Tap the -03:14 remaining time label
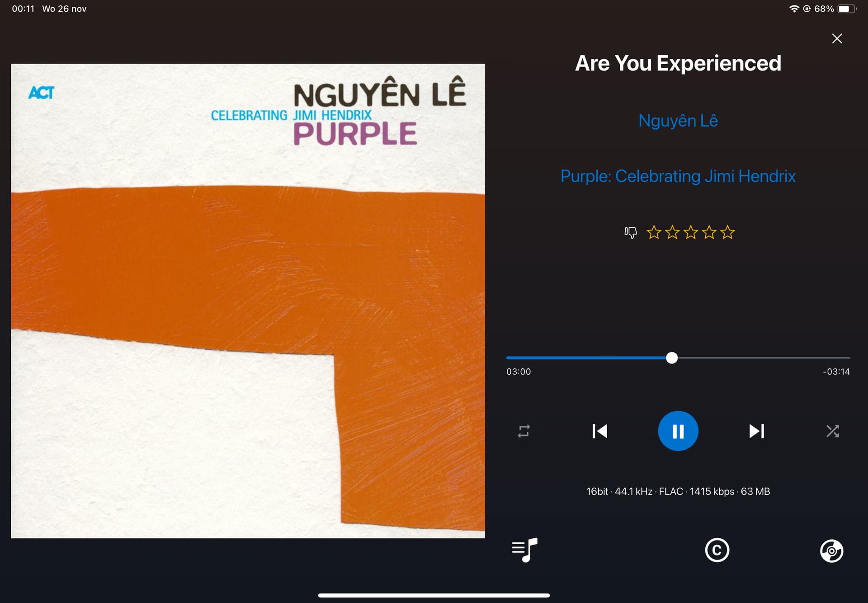868x603 pixels. [836, 372]
